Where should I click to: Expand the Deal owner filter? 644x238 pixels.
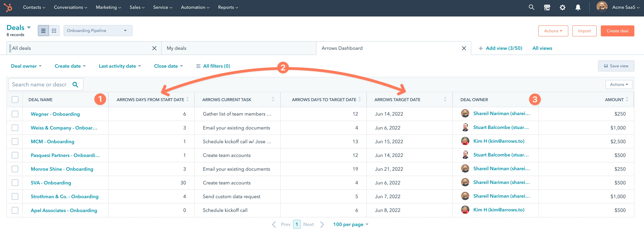pos(26,66)
